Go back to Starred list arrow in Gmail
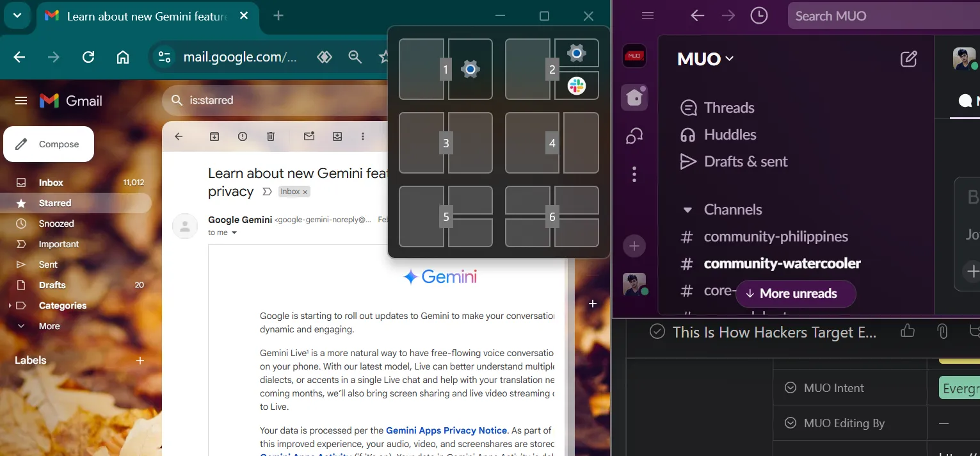The height and width of the screenshot is (456, 980). (179, 136)
